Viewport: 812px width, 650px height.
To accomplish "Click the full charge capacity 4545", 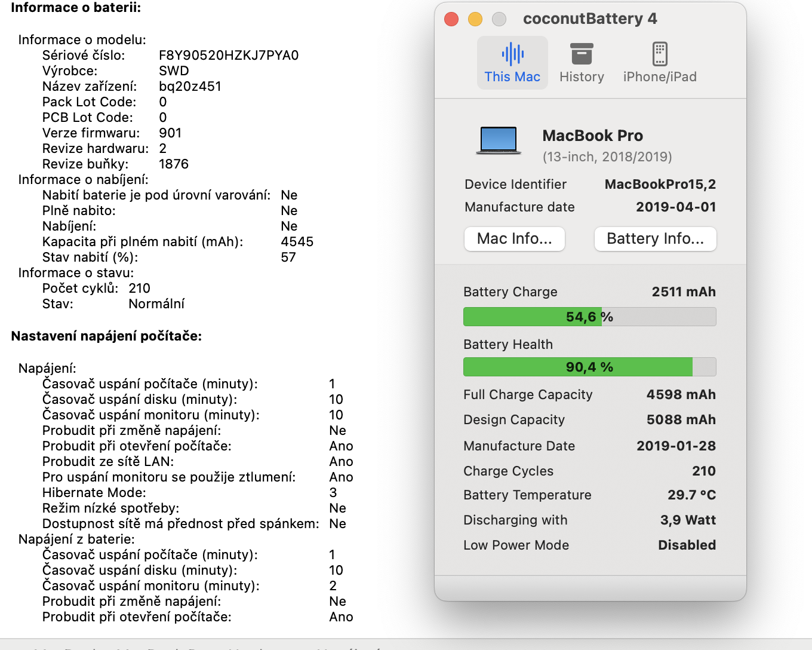I will (297, 241).
